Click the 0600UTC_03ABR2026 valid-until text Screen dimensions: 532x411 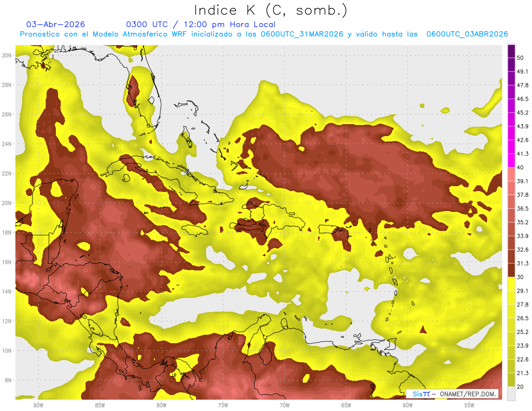tap(467, 34)
